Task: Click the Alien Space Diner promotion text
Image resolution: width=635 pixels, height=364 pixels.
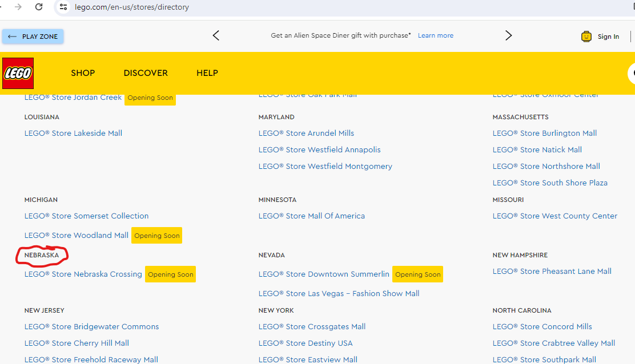Action: point(340,35)
